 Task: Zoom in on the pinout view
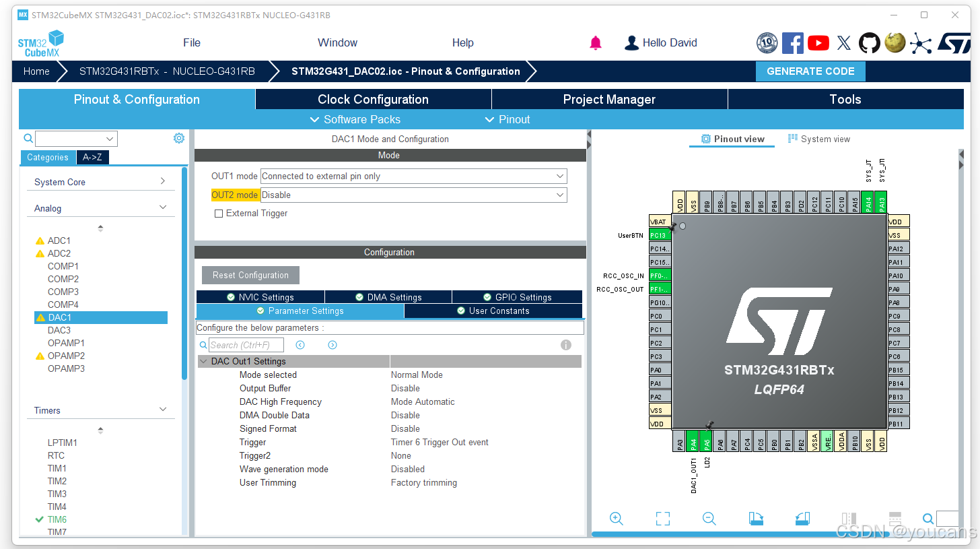(x=616, y=519)
